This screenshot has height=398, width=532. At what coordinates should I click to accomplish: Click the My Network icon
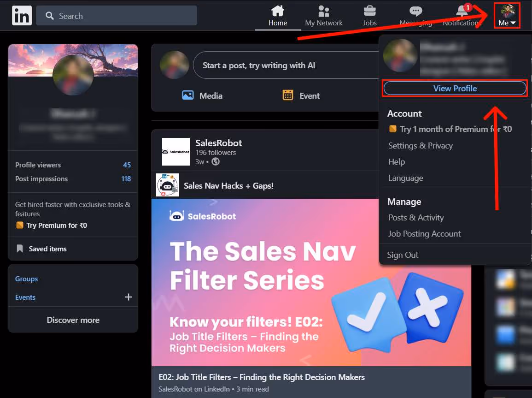point(323,12)
